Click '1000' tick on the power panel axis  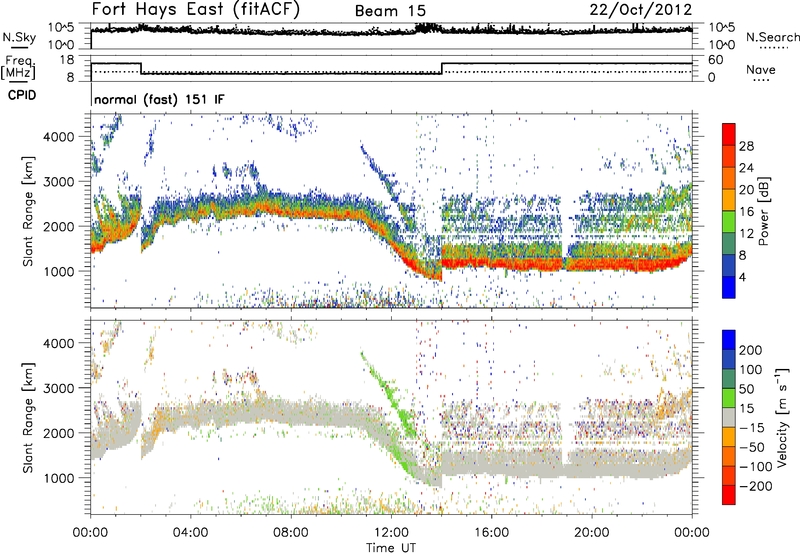[58, 272]
